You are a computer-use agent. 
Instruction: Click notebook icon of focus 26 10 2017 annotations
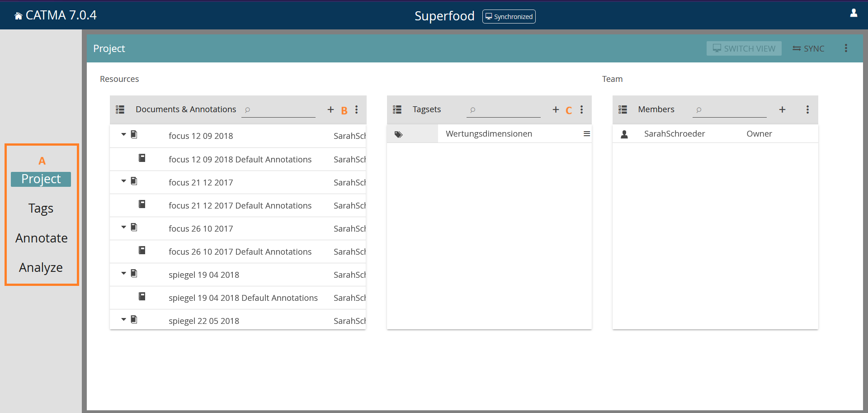click(142, 250)
